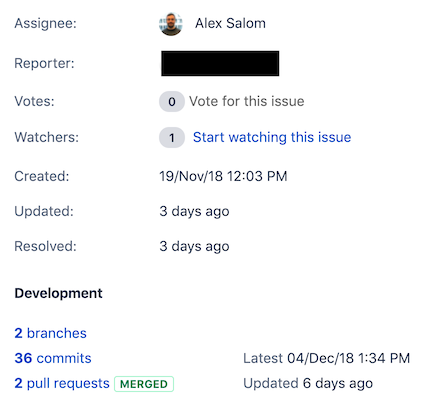Click the Votes field label
Screen dimensions: 425x403
[x=34, y=101]
